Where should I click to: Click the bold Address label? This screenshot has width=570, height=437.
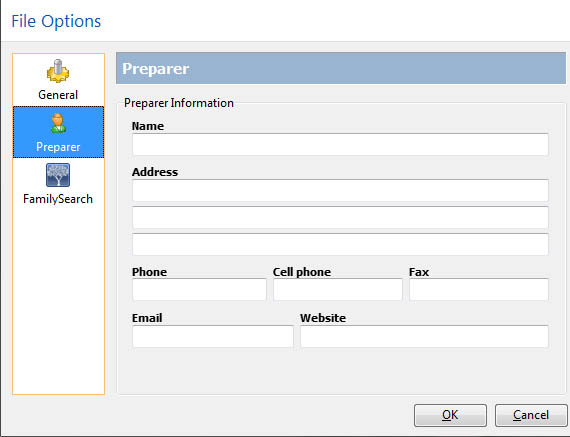(155, 172)
